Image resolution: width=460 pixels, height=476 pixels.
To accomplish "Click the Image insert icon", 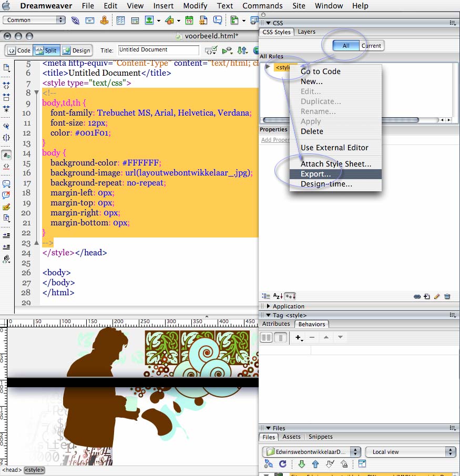I will [x=149, y=20].
